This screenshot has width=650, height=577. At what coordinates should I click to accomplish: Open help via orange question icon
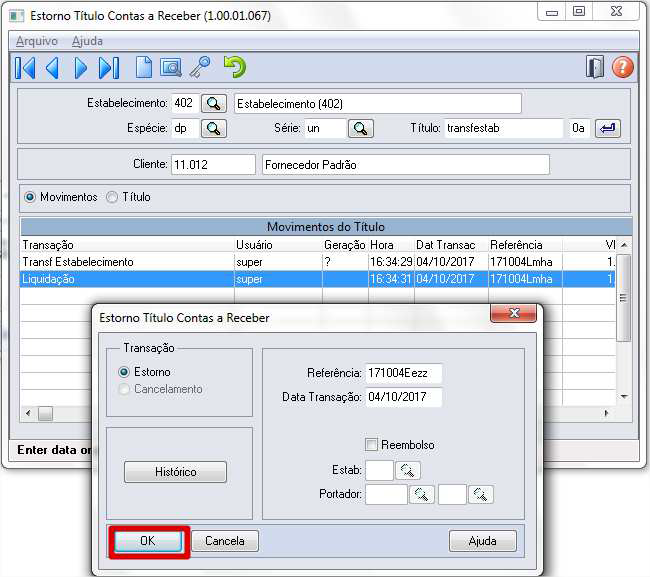click(x=623, y=67)
